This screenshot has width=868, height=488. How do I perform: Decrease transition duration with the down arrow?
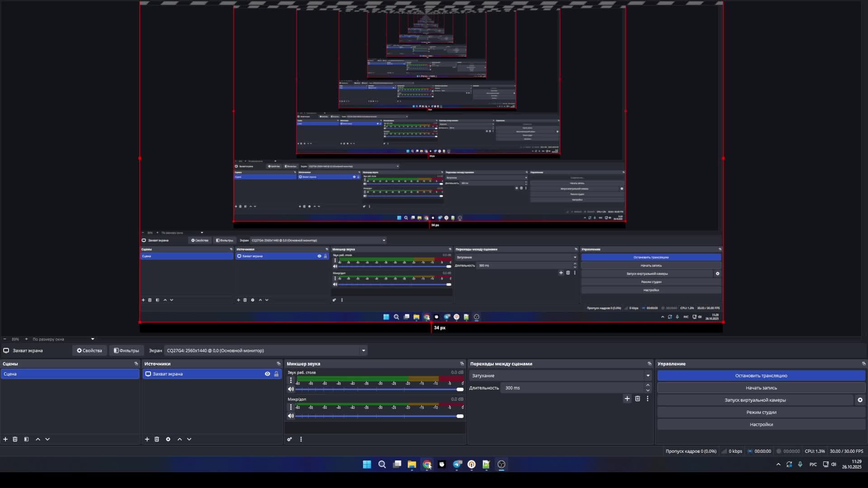[648, 390]
